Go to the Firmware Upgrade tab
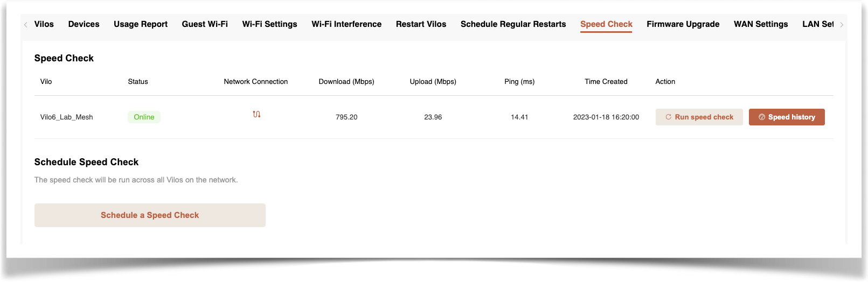 [x=683, y=24]
